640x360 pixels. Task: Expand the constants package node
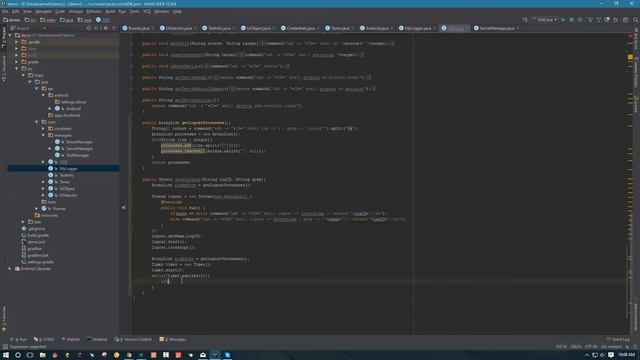(x=43, y=129)
